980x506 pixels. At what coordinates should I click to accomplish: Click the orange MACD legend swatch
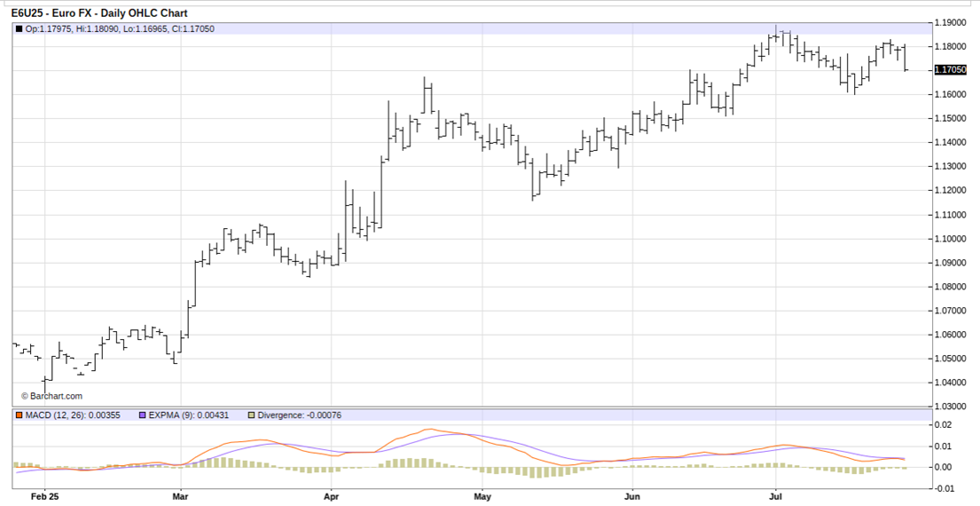(20, 415)
